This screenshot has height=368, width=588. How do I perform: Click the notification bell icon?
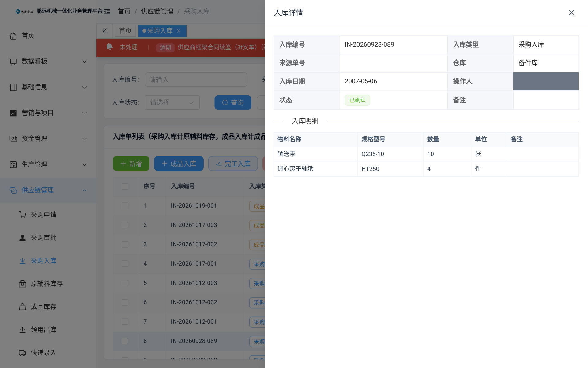coord(109,47)
